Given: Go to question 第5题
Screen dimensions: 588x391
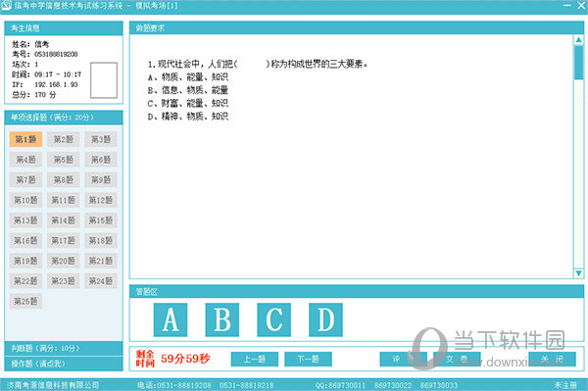Looking at the screenshot, I should point(64,160).
